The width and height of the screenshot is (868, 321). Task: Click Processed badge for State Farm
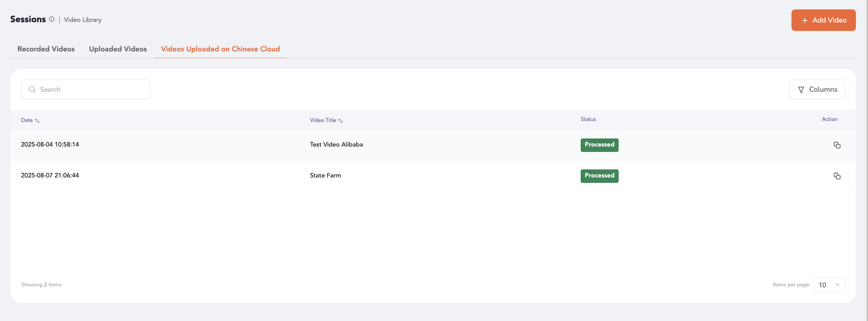click(x=599, y=176)
